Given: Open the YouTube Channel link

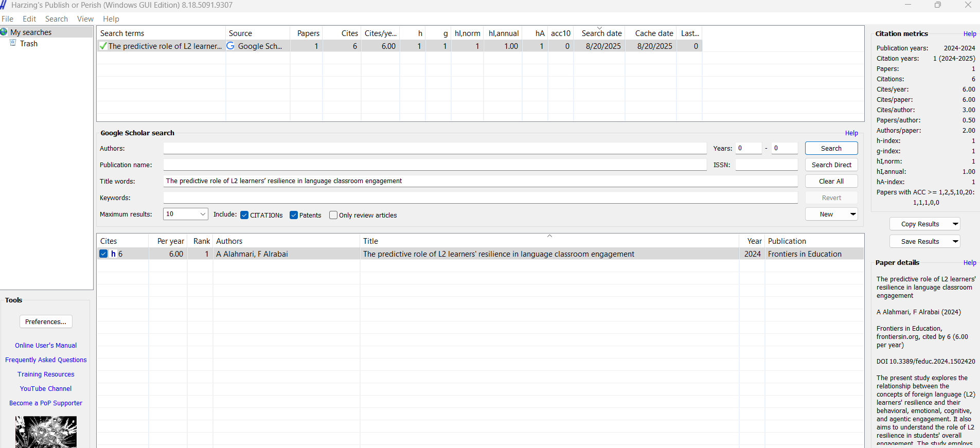Looking at the screenshot, I should pos(46,388).
